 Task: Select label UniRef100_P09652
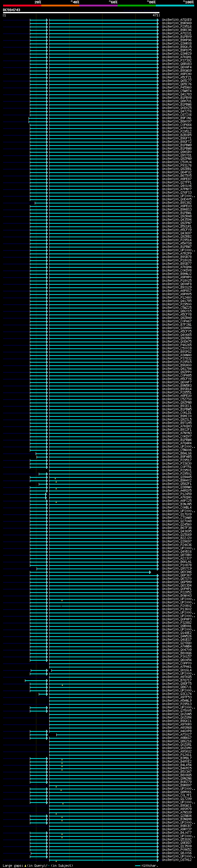coord(177,850)
